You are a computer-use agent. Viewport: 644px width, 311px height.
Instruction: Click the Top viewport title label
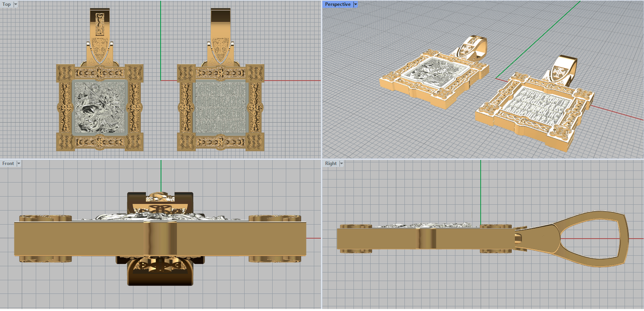(x=6, y=4)
